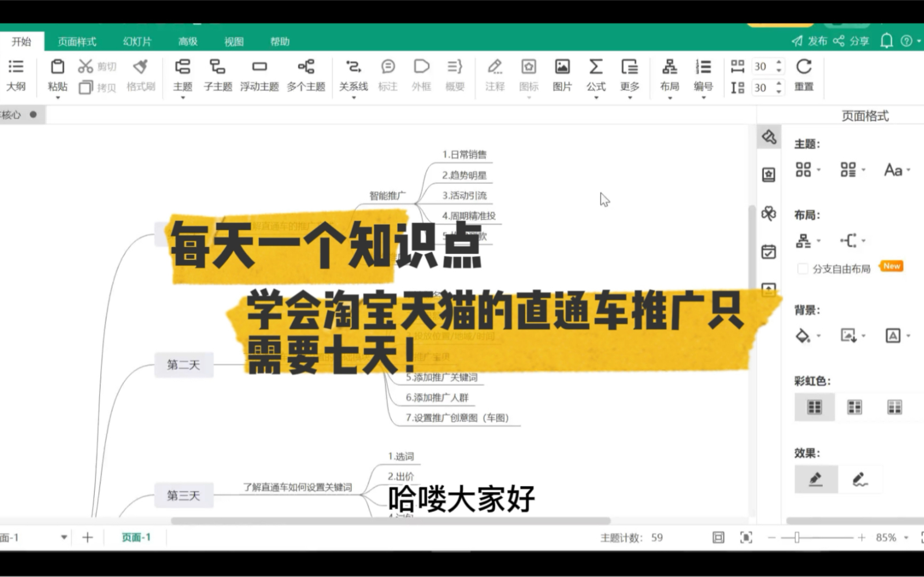The image size is (924, 577).
Task: Click the zoom out minus button
Action: pyautogui.click(x=771, y=538)
